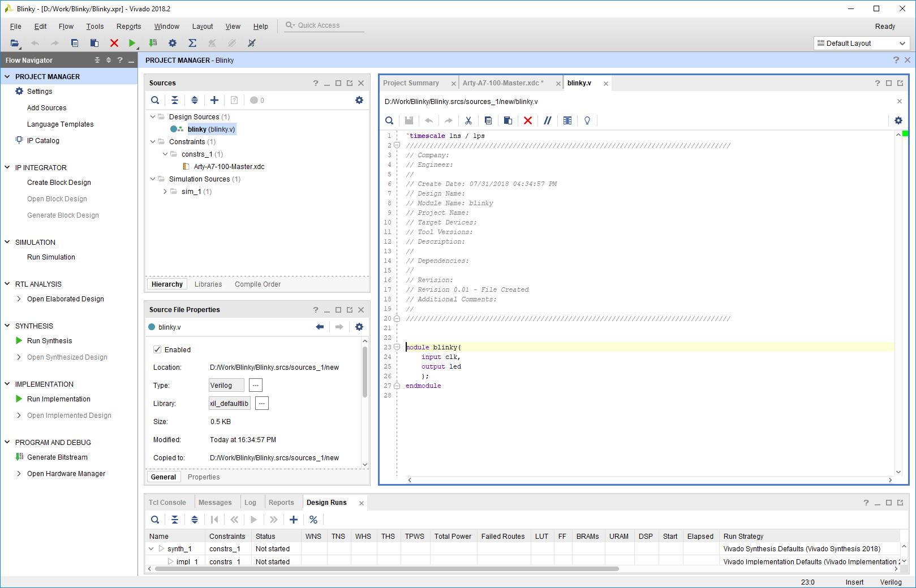The image size is (916, 588).
Task: Collapse the constrs_1 node
Action: pos(165,154)
